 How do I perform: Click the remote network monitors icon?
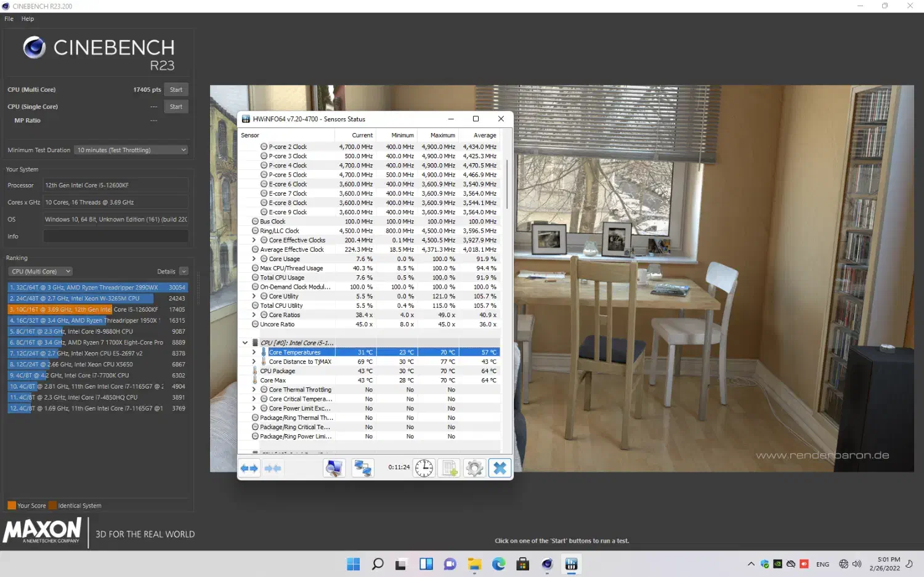tap(363, 469)
